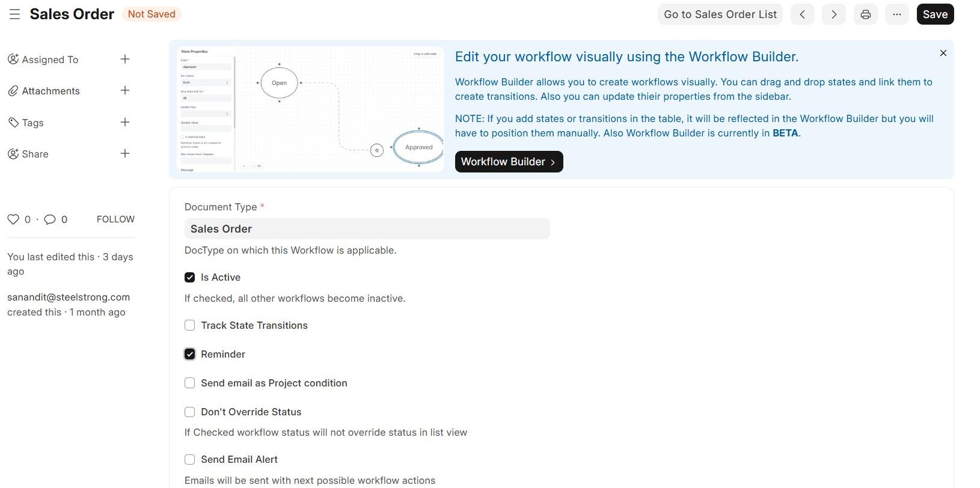This screenshot has width=980, height=488.
Task: Add an assignee with plus icon
Action: 125,59
